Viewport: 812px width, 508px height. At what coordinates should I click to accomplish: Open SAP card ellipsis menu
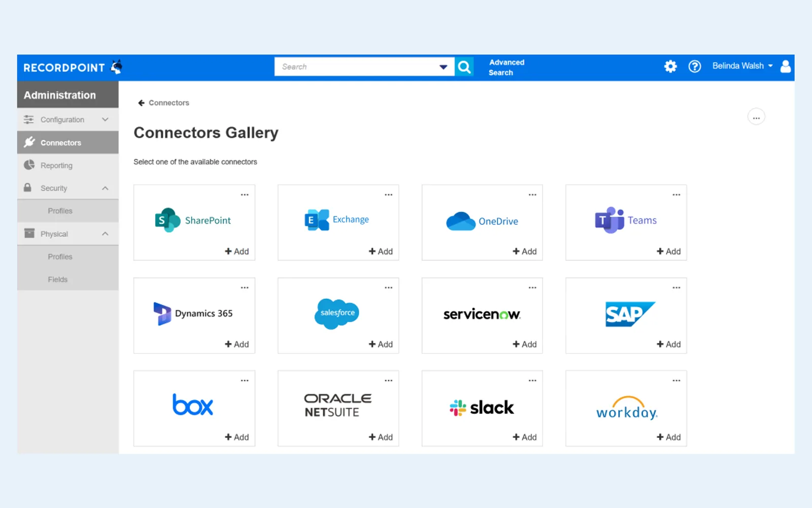(676, 288)
